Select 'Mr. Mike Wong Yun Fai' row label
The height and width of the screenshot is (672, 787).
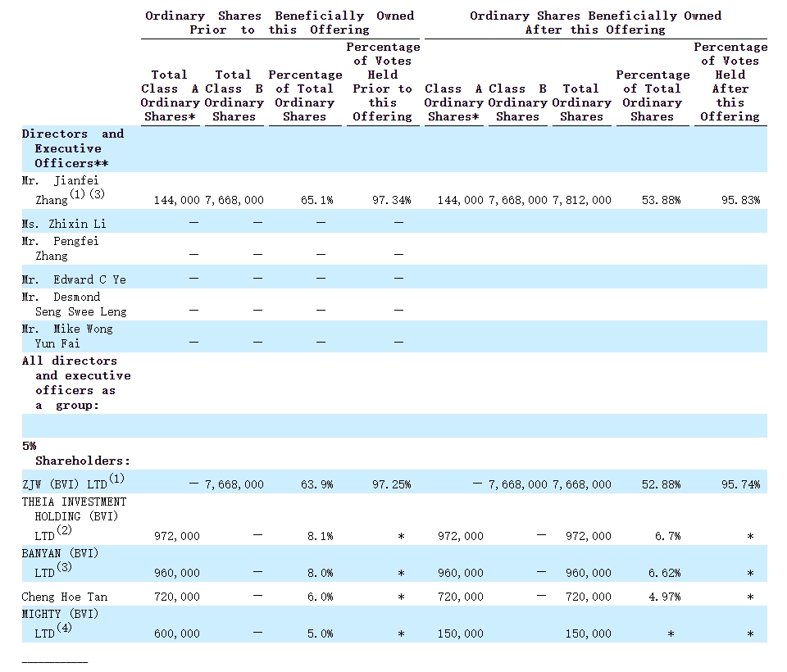(67, 336)
